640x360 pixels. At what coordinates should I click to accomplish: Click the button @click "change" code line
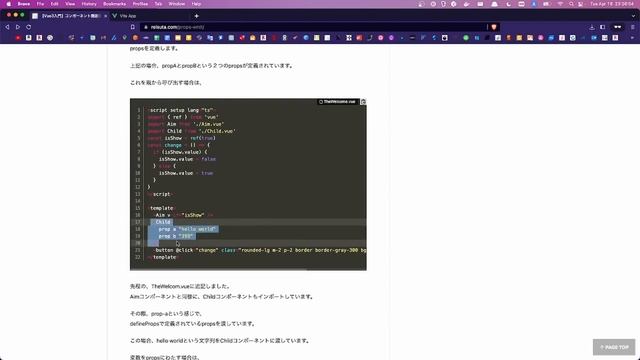260,250
